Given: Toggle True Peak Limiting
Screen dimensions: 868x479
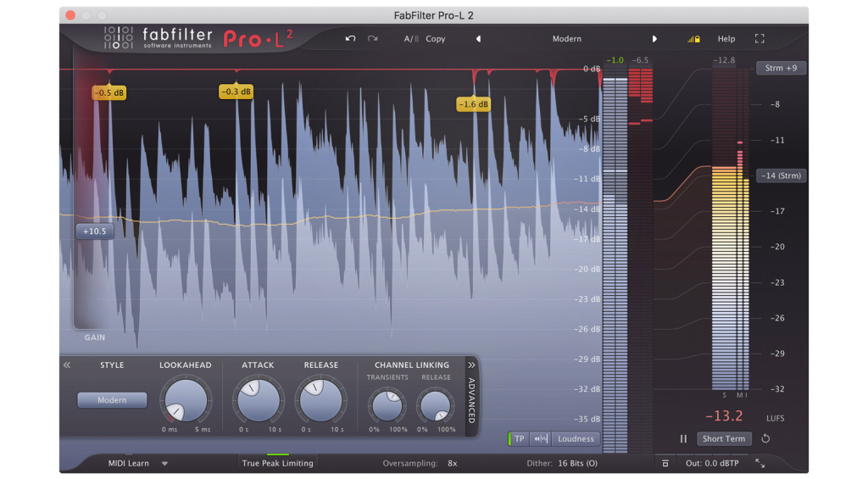Looking at the screenshot, I should coord(277,463).
